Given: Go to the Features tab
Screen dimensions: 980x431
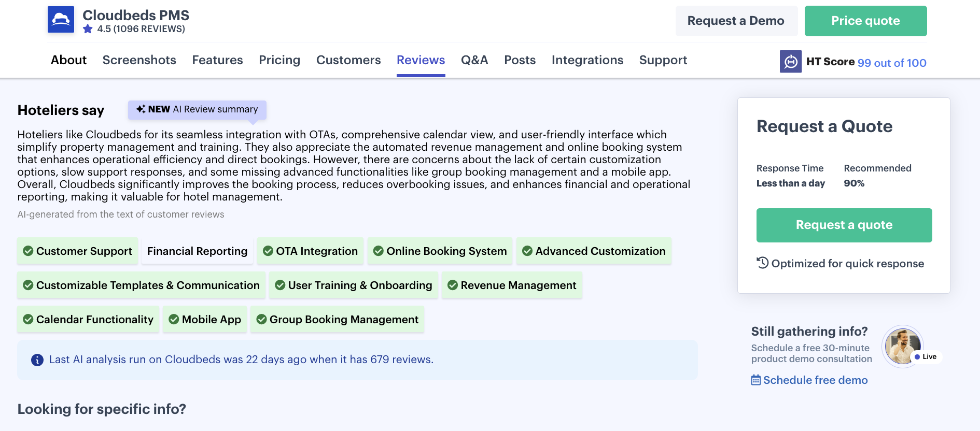Looking at the screenshot, I should coord(218,60).
